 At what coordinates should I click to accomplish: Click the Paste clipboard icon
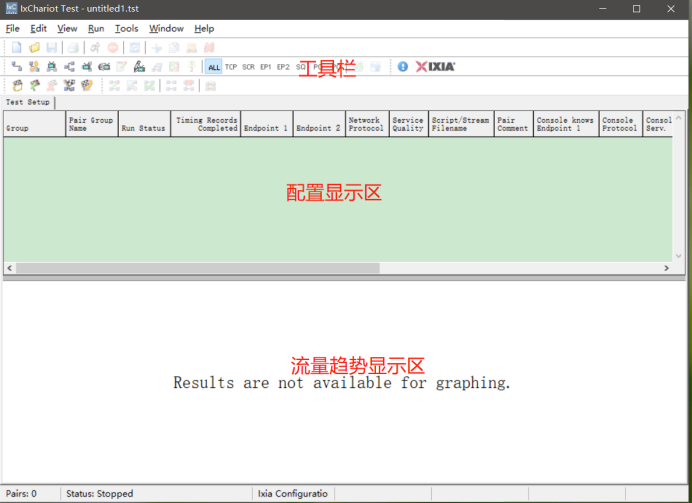pyautogui.click(x=192, y=48)
